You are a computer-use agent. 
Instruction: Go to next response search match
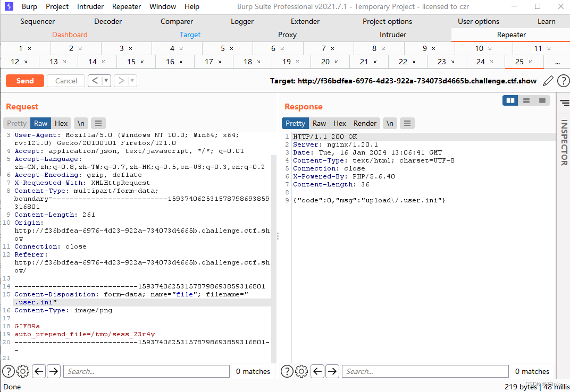(x=332, y=371)
